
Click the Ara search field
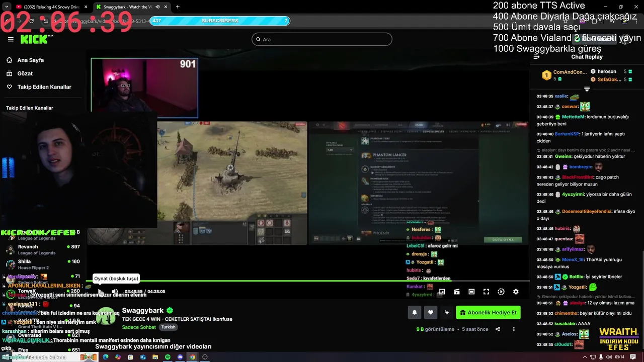click(322, 39)
